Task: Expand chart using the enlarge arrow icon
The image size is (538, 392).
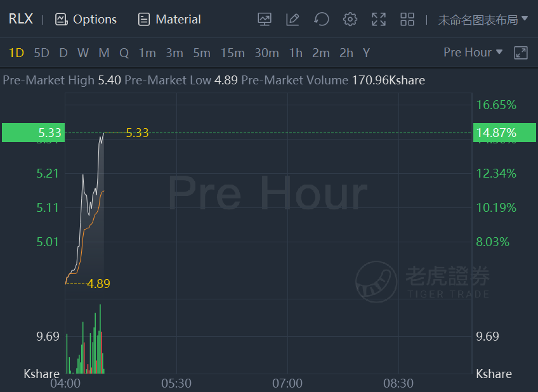Action: 520,53
